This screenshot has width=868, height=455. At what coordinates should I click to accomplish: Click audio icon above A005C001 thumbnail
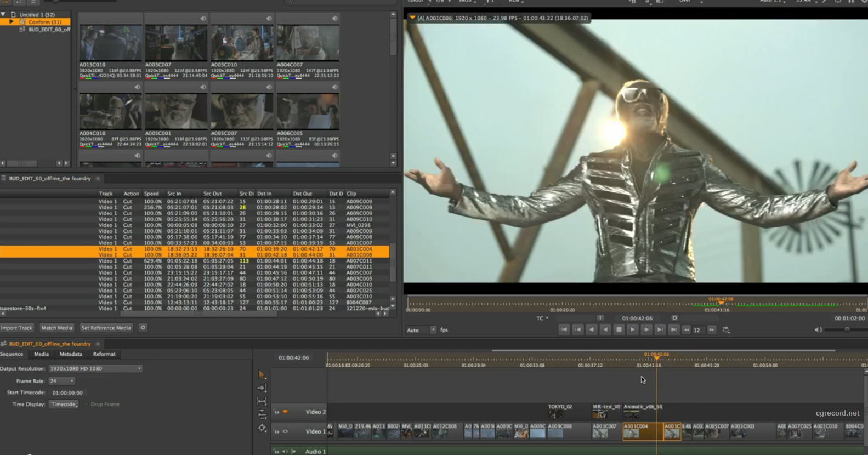tap(203, 87)
